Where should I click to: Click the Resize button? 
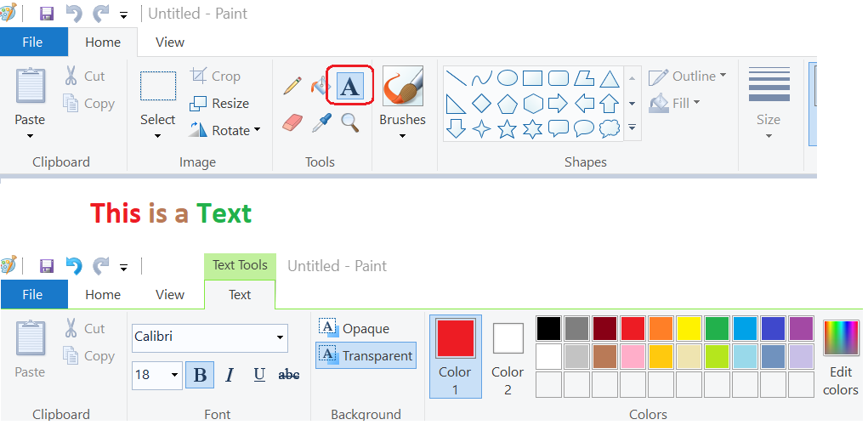219,103
